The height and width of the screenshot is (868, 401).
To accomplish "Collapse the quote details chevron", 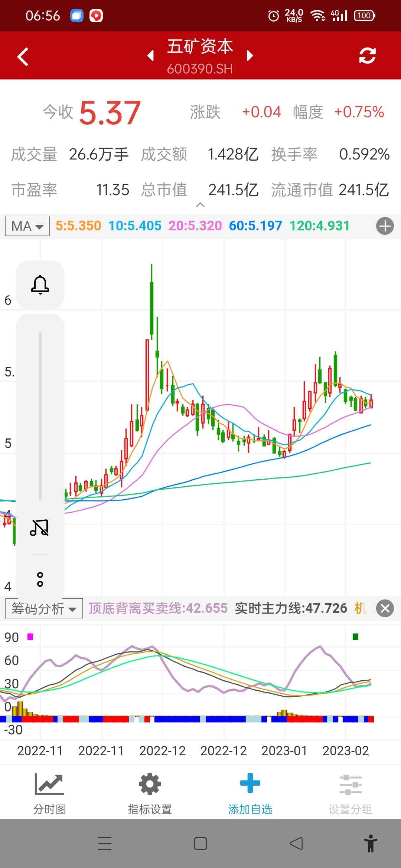I will pyautogui.click(x=200, y=205).
